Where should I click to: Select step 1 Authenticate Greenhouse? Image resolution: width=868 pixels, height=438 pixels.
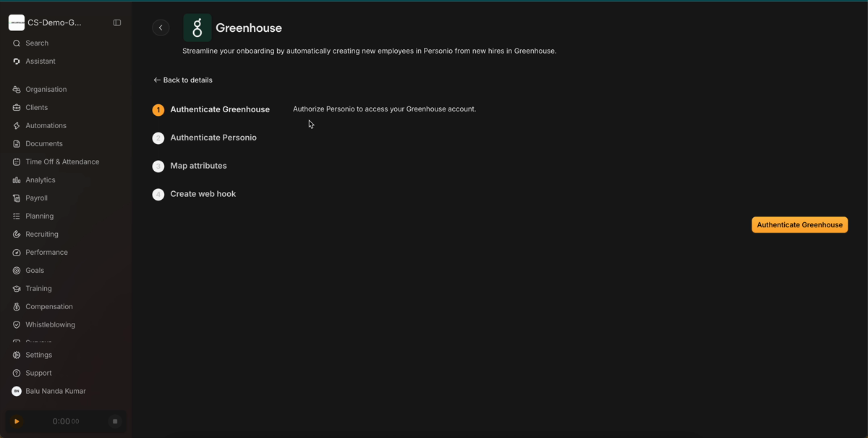tap(211, 110)
